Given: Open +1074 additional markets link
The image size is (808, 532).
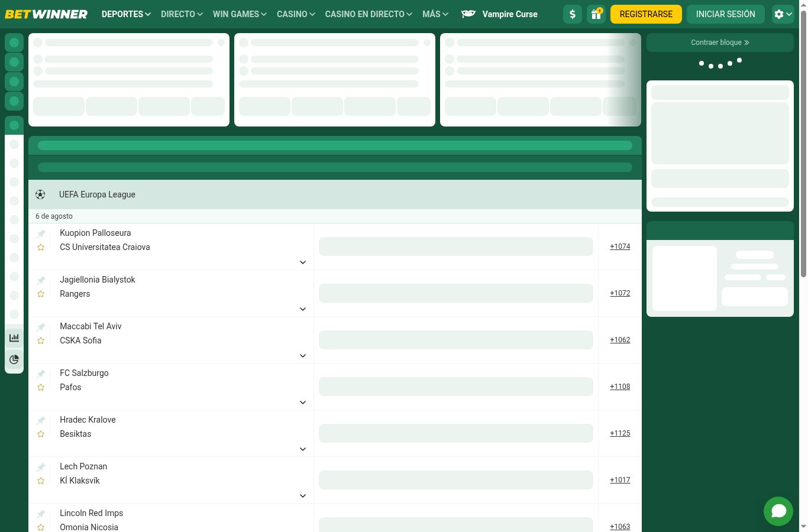Looking at the screenshot, I should [620, 246].
